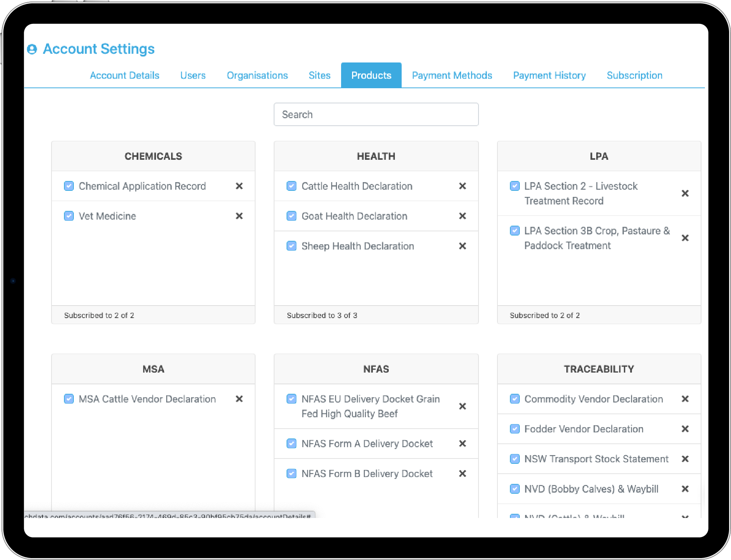Click 'Fodder Vendor Declaration' product label
The height and width of the screenshot is (560, 731).
584,429
